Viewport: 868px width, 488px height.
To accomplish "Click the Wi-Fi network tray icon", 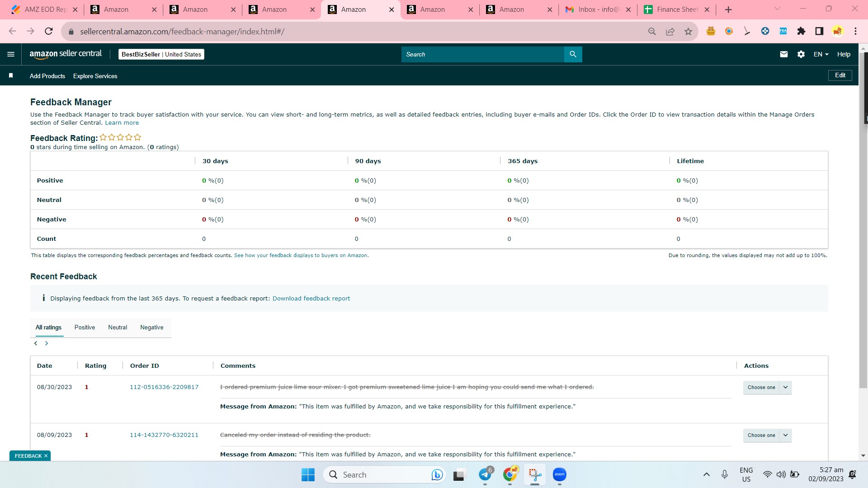I will pyautogui.click(x=767, y=474).
